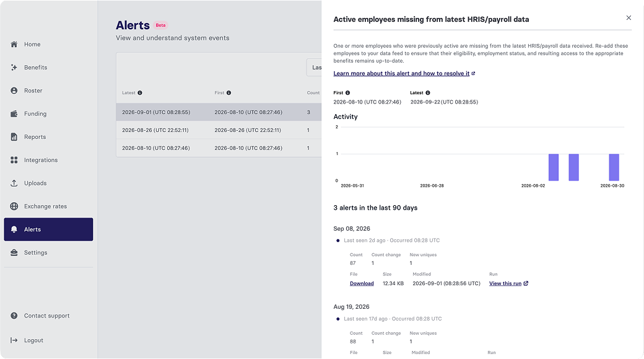644x359 pixels.
Task: Select the 2026-08-26 alert row
Action: pyautogui.click(x=219, y=130)
